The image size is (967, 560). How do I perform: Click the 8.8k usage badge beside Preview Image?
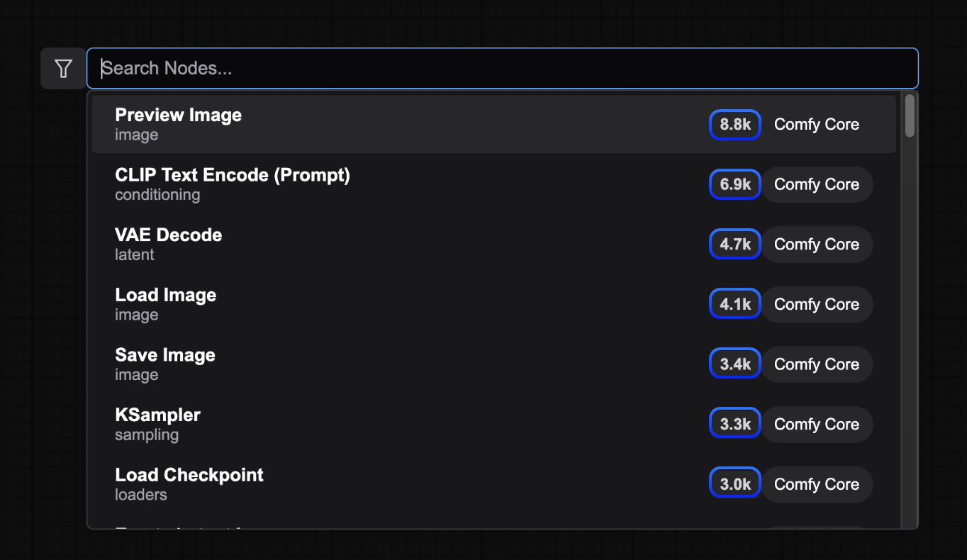coord(734,124)
